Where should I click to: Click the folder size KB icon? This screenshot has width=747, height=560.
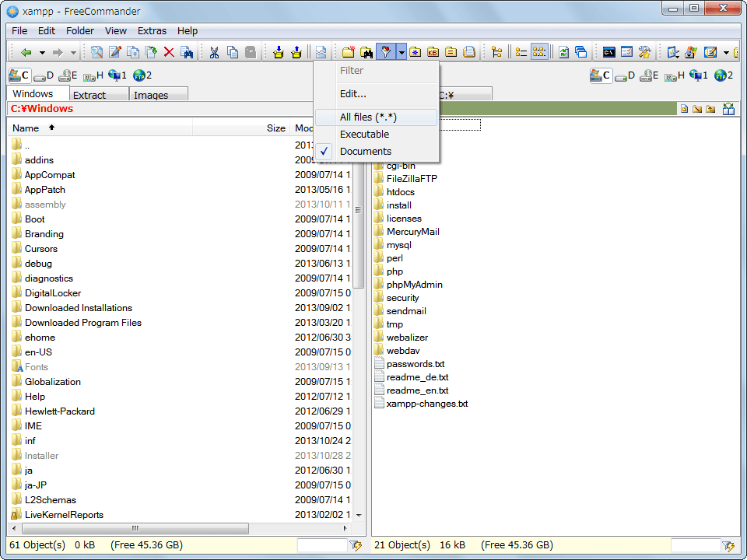click(x=433, y=52)
